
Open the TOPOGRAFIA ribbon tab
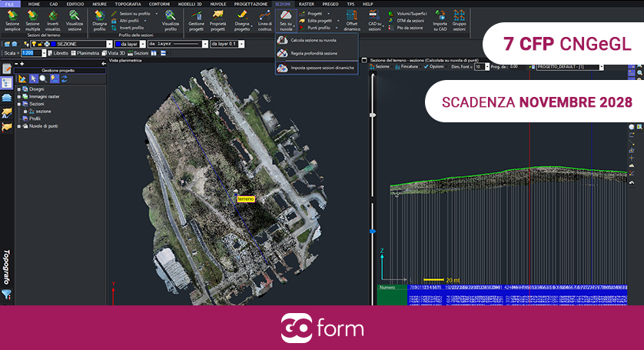click(128, 4)
